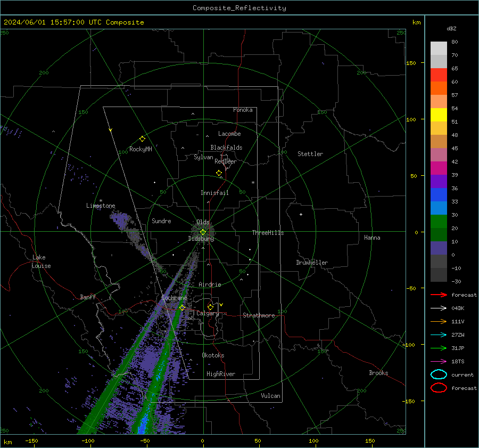Click the Sylvan label
This screenshot has height=448, width=479.
click(203, 157)
